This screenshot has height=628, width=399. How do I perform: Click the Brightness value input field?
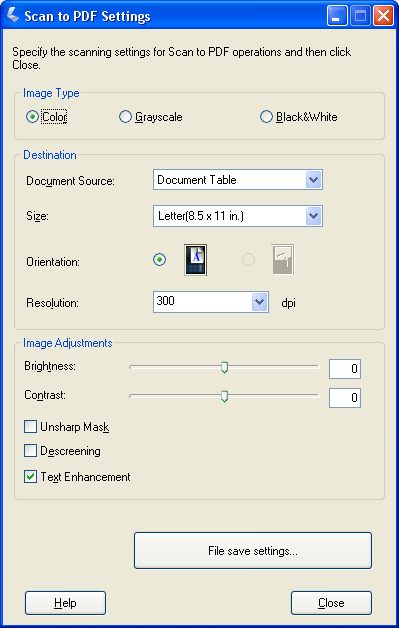pos(345,369)
